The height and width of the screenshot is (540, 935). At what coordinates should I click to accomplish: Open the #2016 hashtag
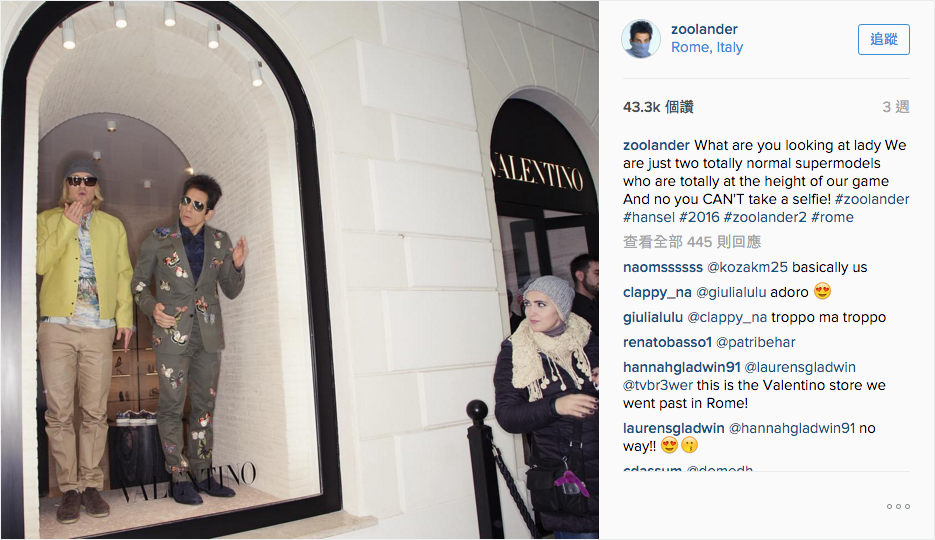click(x=699, y=217)
